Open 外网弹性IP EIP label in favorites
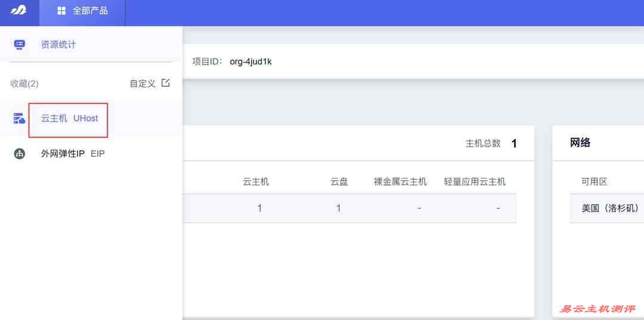The height and width of the screenshot is (320, 644). point(73,154)
